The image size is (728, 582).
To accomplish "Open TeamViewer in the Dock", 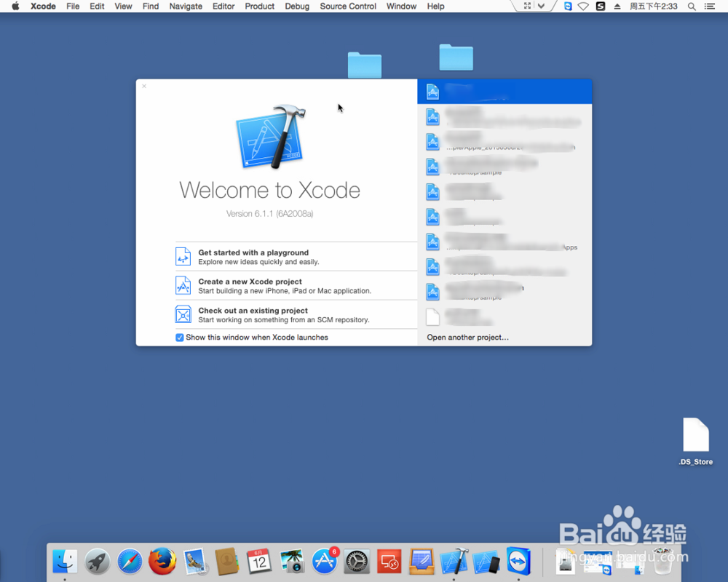I will [518, 561].
